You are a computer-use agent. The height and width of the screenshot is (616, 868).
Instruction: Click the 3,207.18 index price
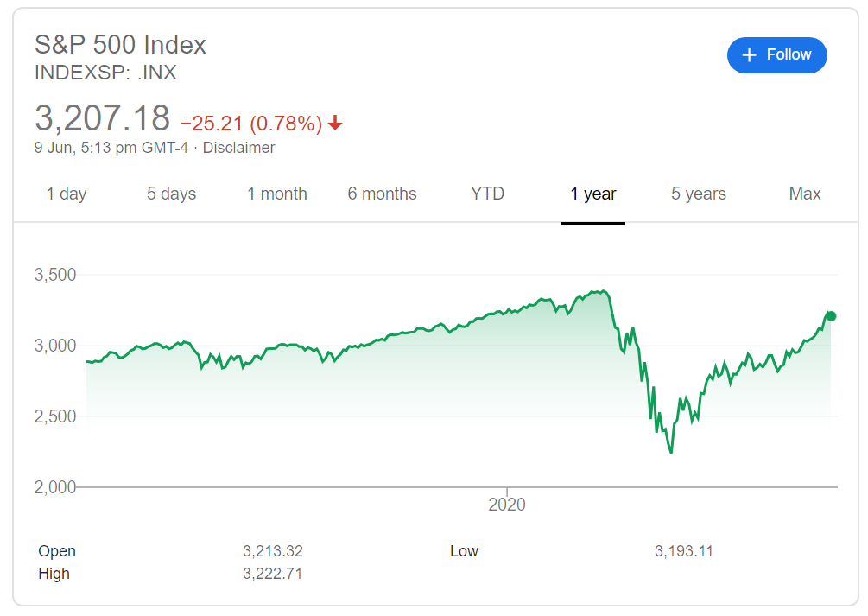(101, 118)
